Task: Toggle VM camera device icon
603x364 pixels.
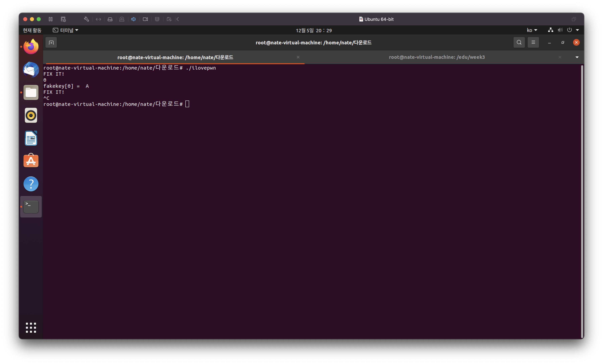Action: pos(145,19)
